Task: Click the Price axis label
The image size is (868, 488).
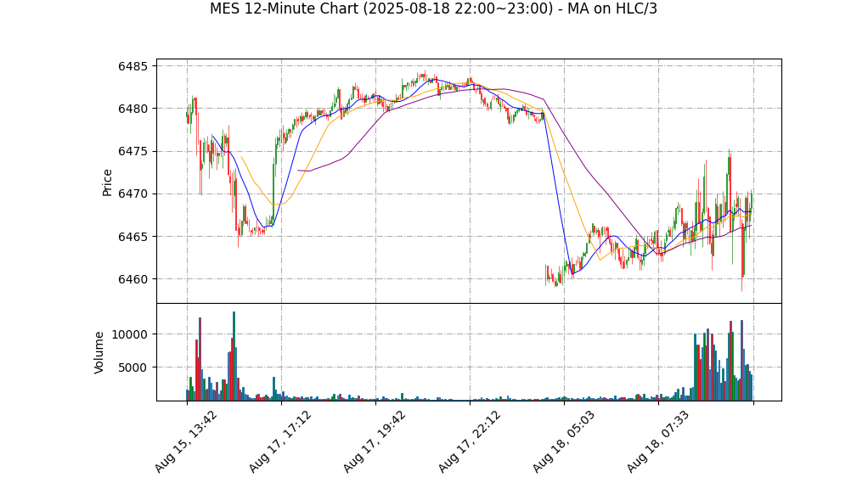Action: click(107, 182)
